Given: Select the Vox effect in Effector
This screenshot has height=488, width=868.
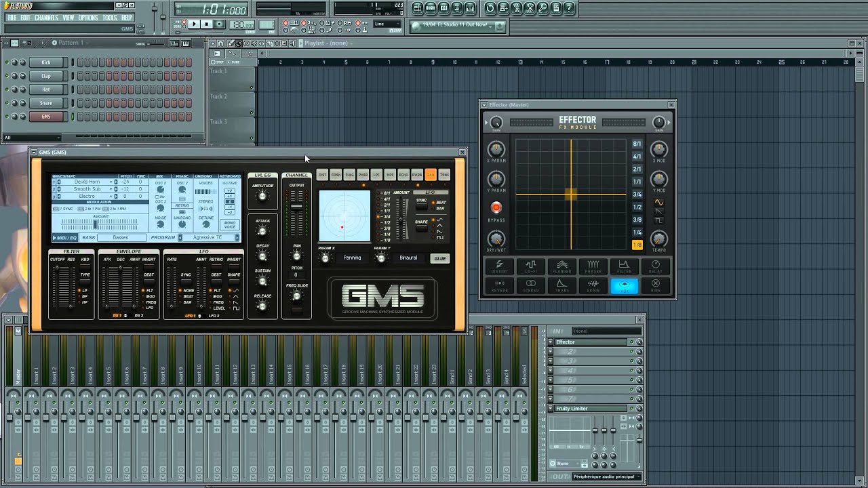Looking at the screenshot, I should tap(625, 286).
